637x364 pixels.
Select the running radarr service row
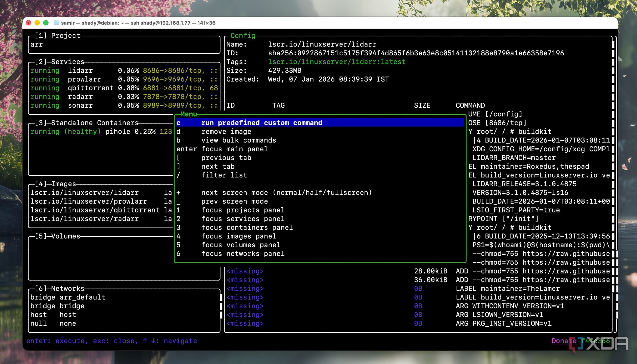coord(124,96)
